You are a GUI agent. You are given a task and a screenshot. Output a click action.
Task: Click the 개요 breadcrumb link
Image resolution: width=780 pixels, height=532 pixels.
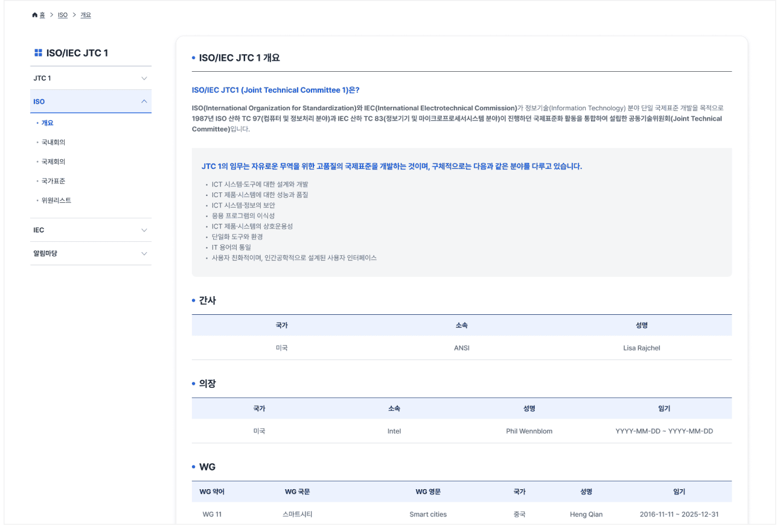coord(86,15)
